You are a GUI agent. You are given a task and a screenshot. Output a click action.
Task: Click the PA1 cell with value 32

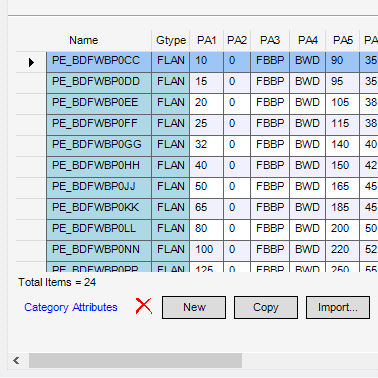tap(206, 146)
